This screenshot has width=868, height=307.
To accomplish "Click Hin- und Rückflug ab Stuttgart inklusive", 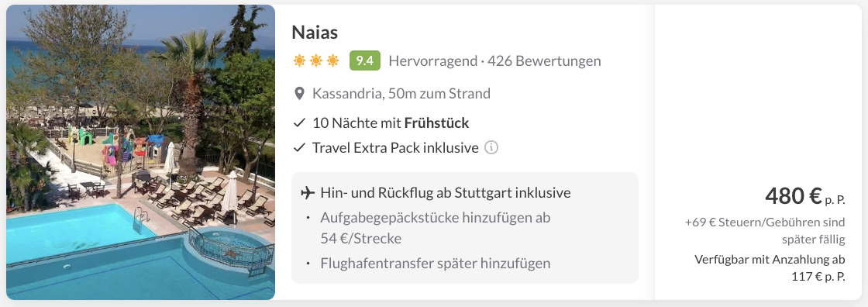I will click(x=446, y=193).
